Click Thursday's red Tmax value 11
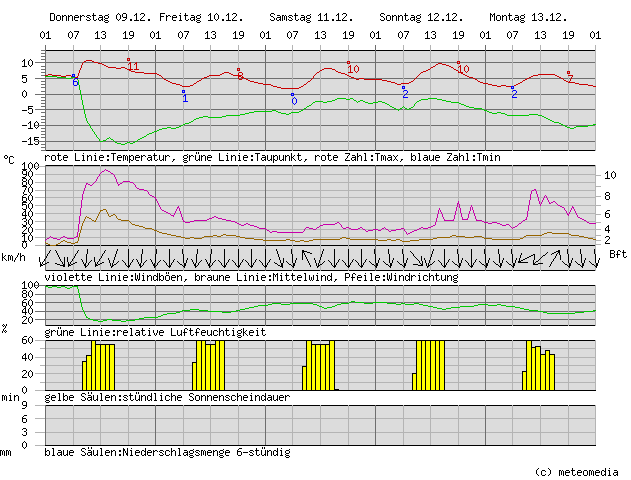The width and height of the screenshot is (631, 480). tap(133, 67)
